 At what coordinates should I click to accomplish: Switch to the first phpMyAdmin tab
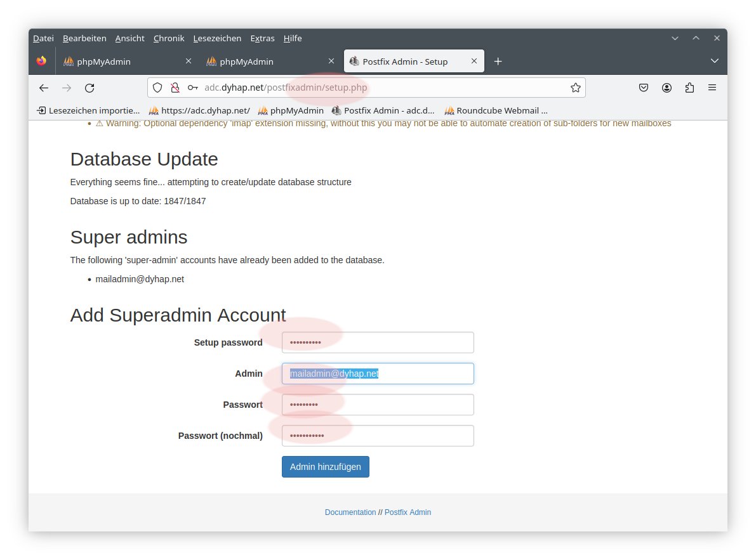[x=121, y=62]
